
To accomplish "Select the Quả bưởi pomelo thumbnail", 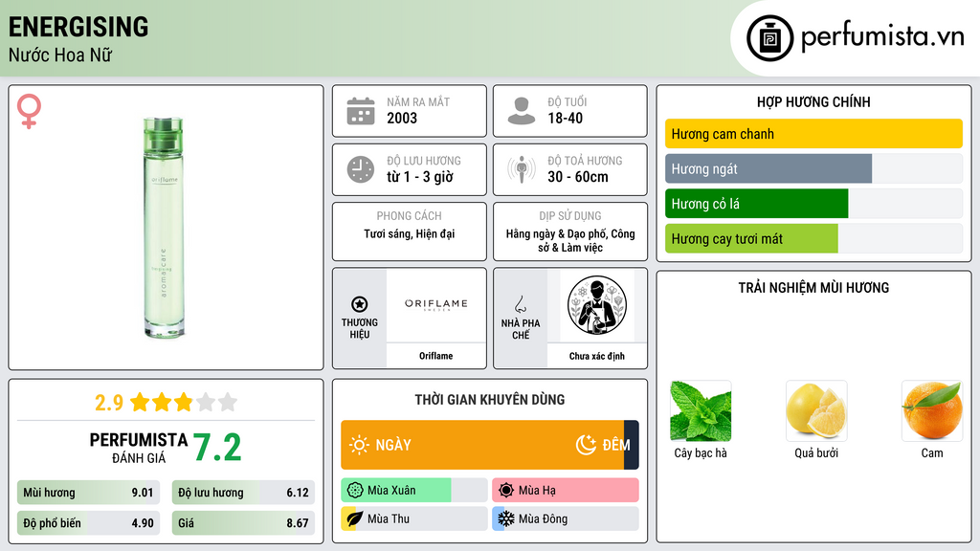I will tap(816, 411).
